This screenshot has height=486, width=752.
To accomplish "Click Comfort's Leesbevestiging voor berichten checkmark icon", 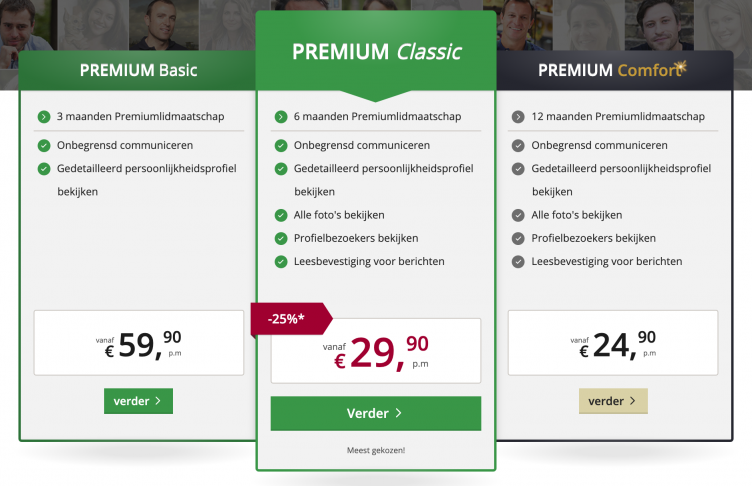I will click(x=518, y=262).
